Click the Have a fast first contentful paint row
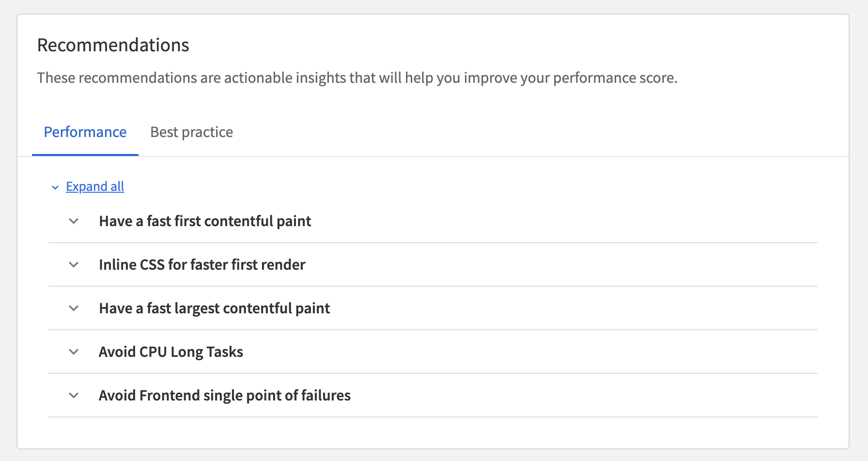The image size is (868, 461). [x=205, y=221]
